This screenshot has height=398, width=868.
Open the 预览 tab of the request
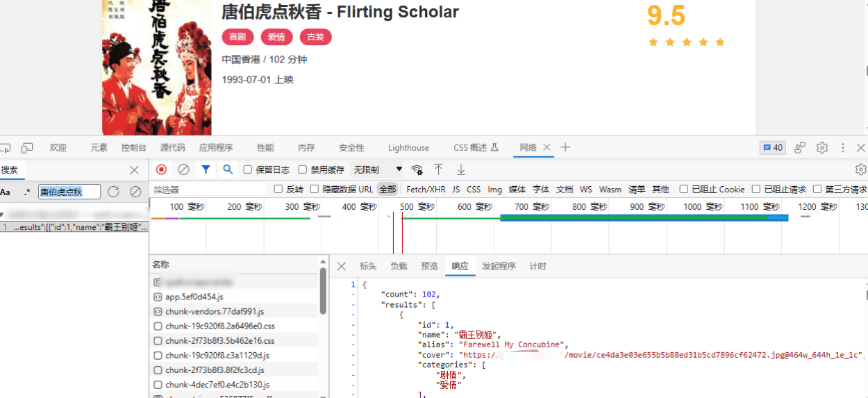point(429,266)
